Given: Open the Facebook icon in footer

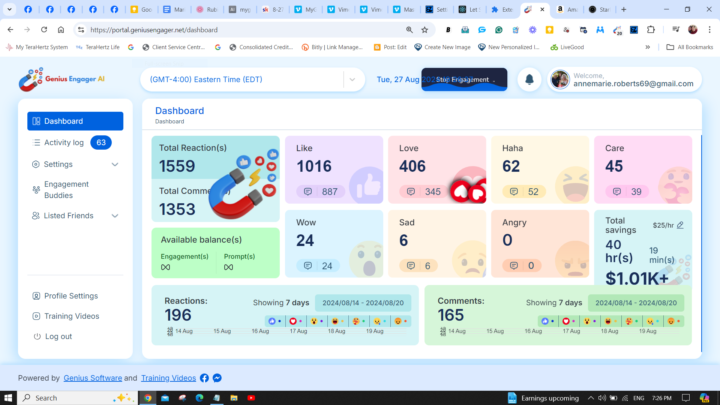Looking at the screenshot, I should coord(204,378).
